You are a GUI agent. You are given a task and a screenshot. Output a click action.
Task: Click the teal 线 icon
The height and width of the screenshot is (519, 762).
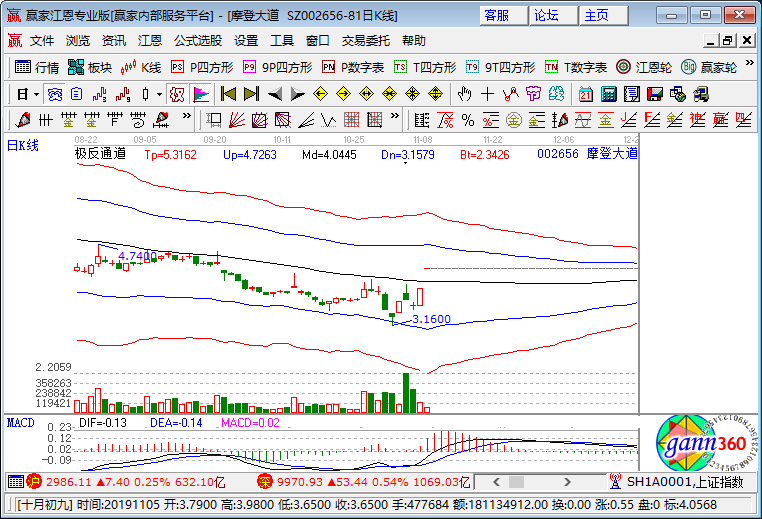pos(556,94)
